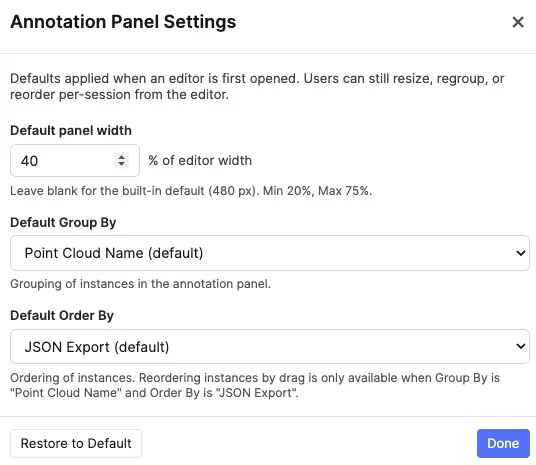The image size is (536, 465).
Task: Click the Default Order By label
Action: pyautogui.click(x=62, y=315)
